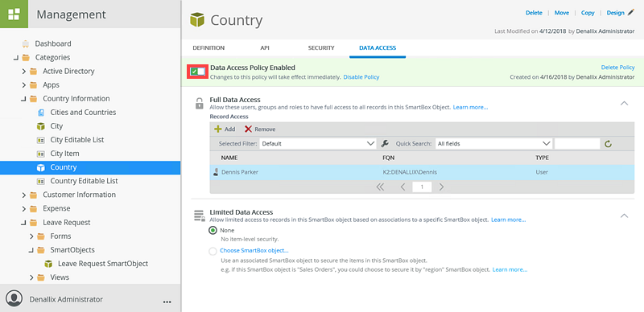Click the Country Information folder icon
644x312 pixels.
point(34,99)
